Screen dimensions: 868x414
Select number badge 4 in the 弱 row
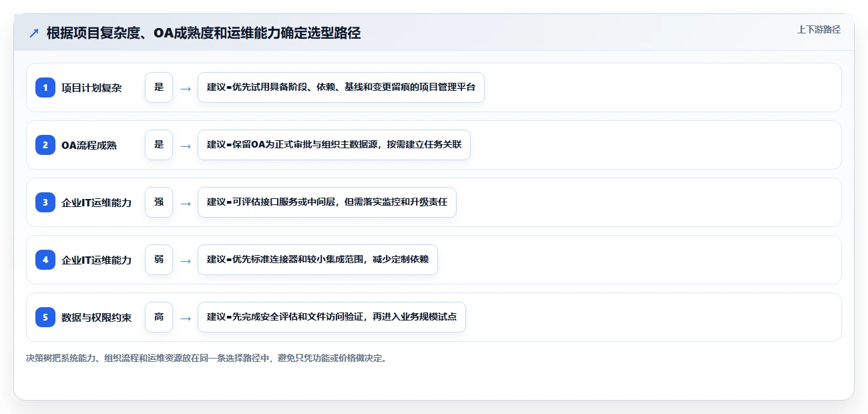pos(45,260)
